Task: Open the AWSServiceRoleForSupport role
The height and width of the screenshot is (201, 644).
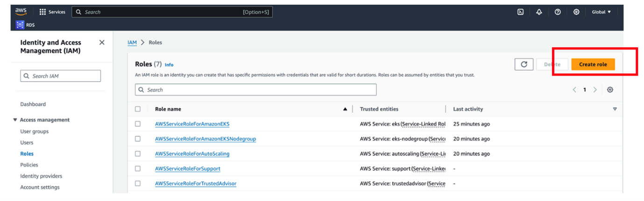Action: (188, 169)
